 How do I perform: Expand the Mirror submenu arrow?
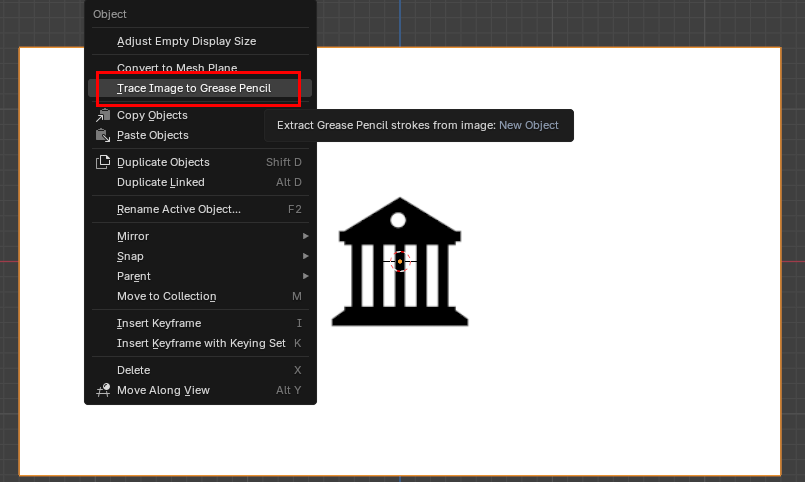tap(305, 236)
